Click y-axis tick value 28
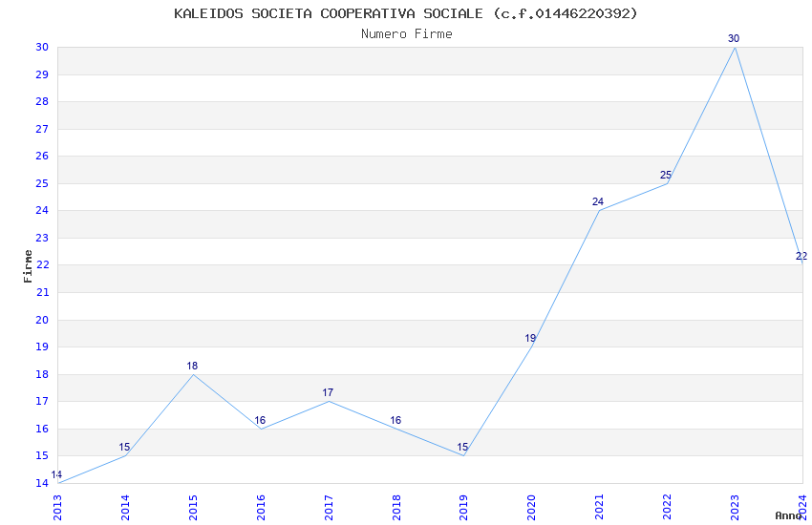812x525 pixels. pos(42,101)
